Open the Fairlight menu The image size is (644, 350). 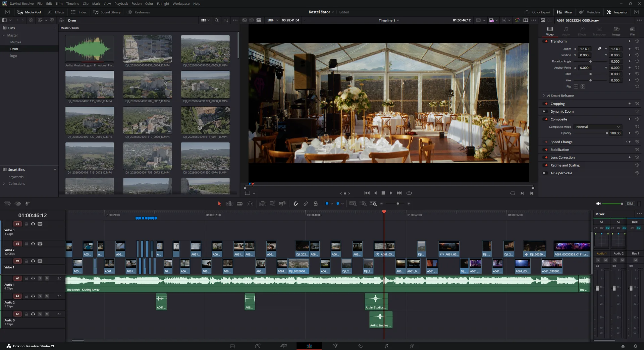click(x=163, y=4)
